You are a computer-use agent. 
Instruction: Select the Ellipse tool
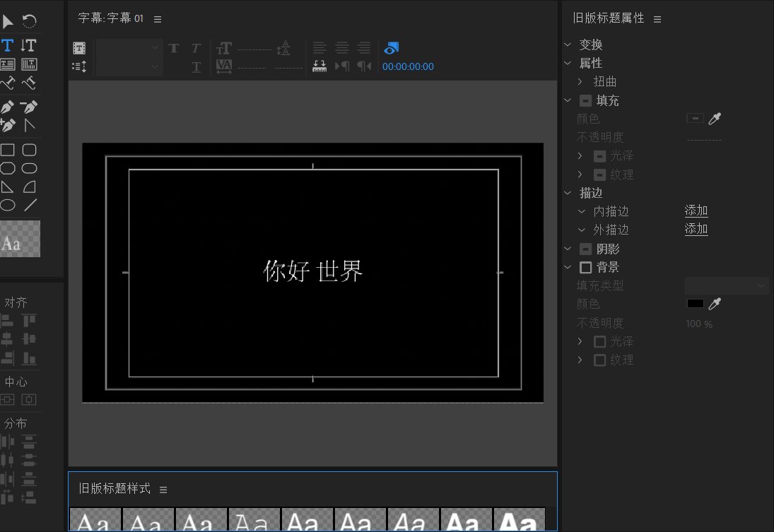pyautogui.click(x=7, y=206)
